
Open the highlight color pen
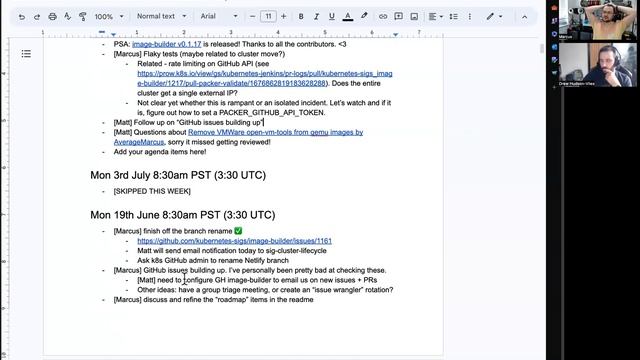(364, 16)
